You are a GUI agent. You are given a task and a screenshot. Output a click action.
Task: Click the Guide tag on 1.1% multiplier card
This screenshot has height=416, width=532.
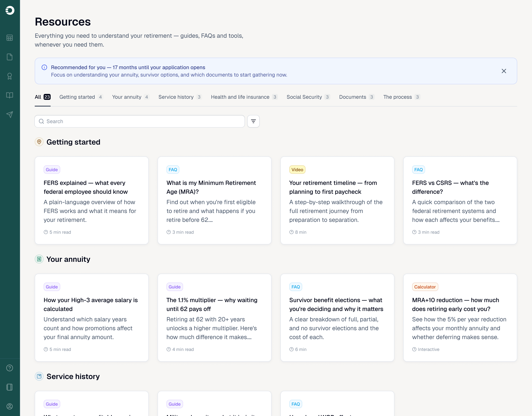coord(174,287)
